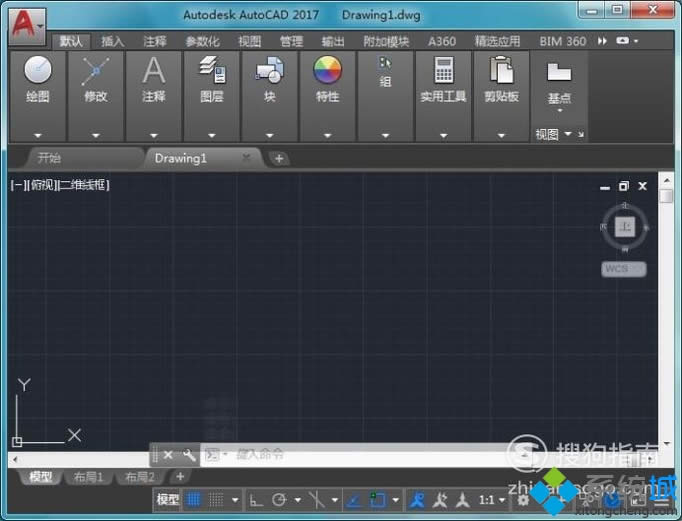Click the viewport [-] controls label
Viewport: 682px width, 521px height.
point(18,185)
